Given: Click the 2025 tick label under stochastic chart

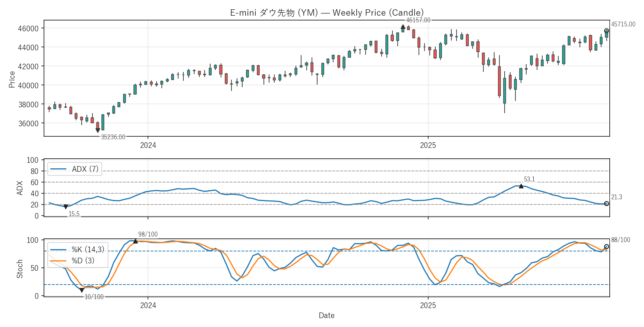Looking at the screenshot, I should 428,305.
